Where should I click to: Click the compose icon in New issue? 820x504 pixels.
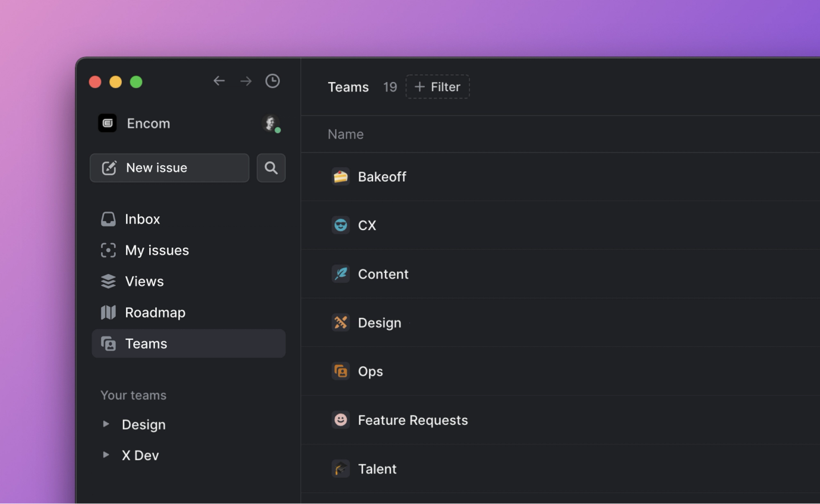pos(109,167)
